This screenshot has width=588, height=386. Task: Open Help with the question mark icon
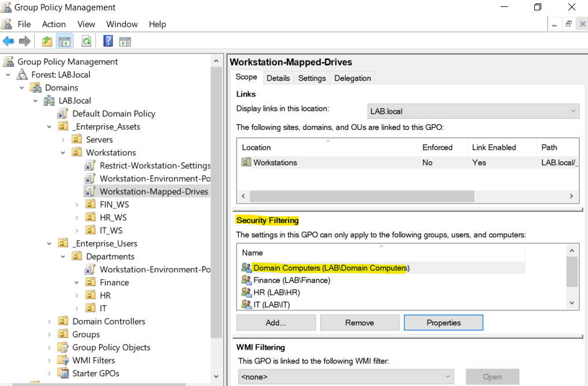[x=108, y=41]
